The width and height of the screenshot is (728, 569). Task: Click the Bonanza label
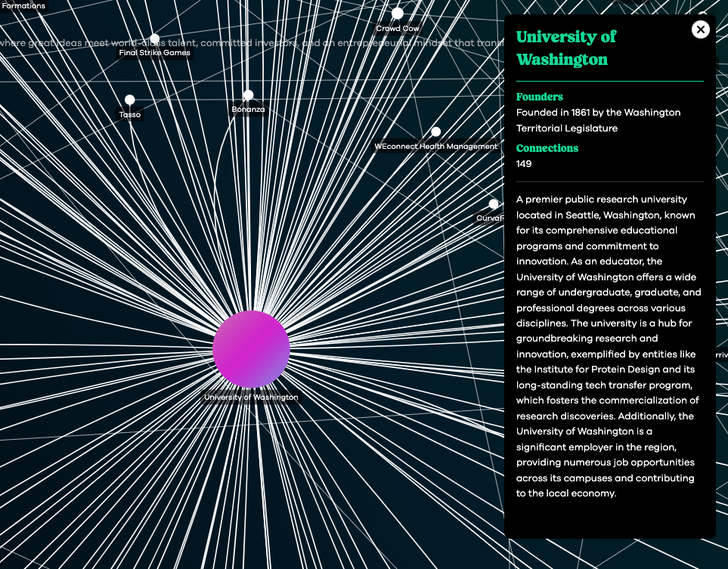click(249, 110)
